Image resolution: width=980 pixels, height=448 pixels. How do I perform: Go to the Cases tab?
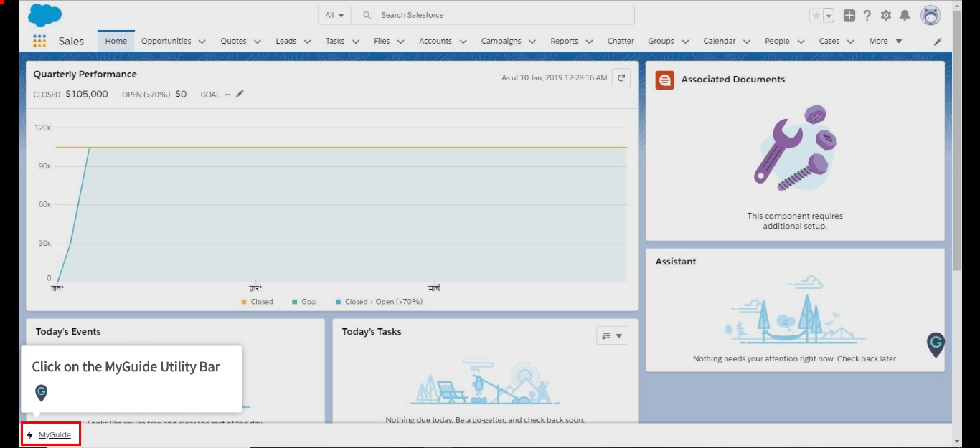pos(829,42)
